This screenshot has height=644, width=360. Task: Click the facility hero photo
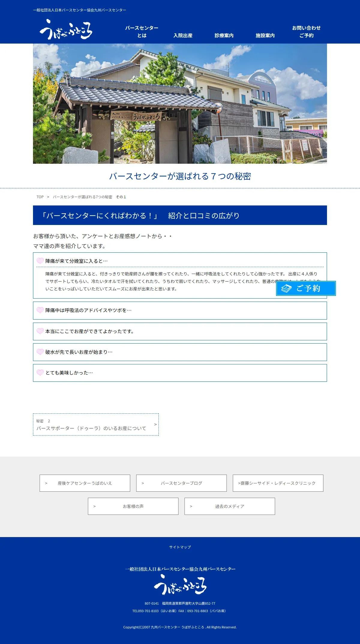(x=180, y=104)
